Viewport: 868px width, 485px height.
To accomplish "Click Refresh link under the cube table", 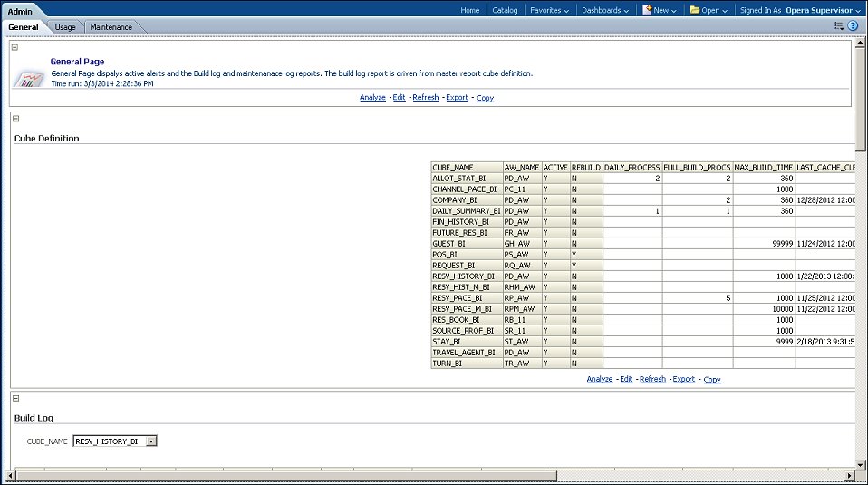I will point(652,380).
